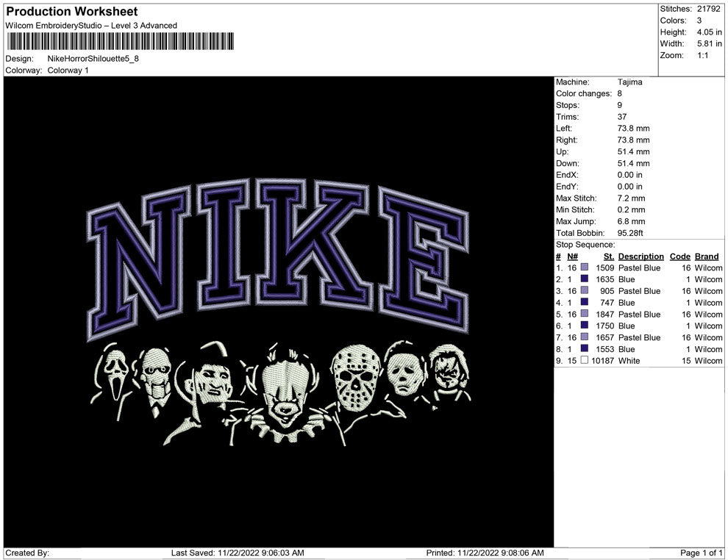Click the Blue swatch in stop row 8

585,348
